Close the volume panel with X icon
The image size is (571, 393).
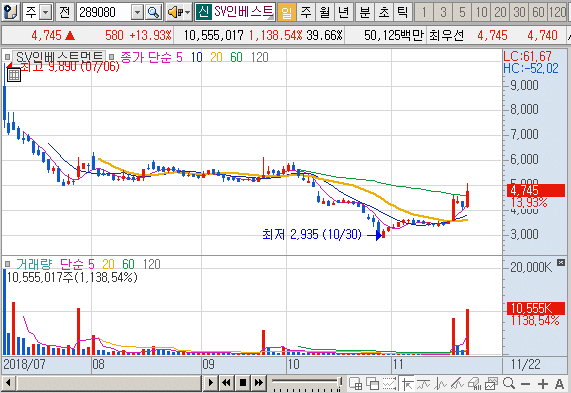561,262
